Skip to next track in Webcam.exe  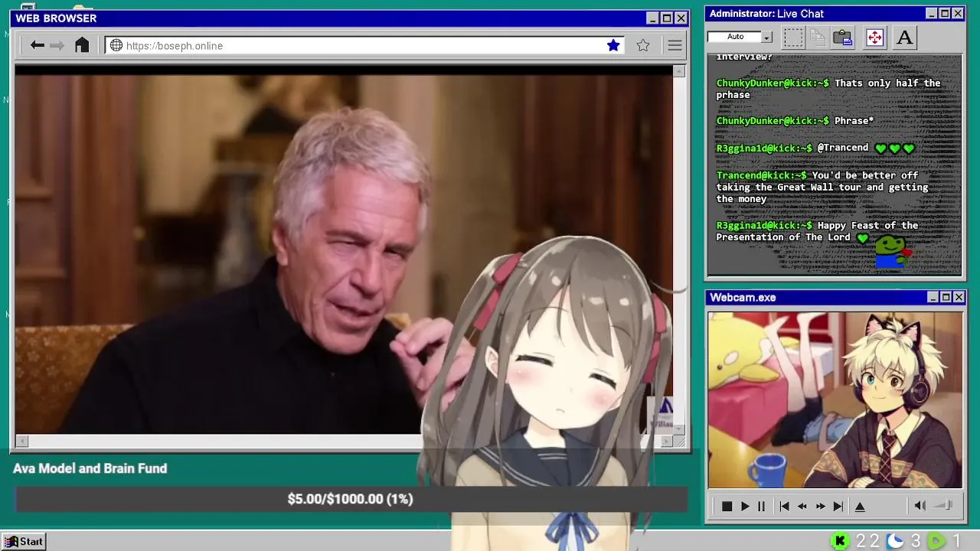click(838, 506)
